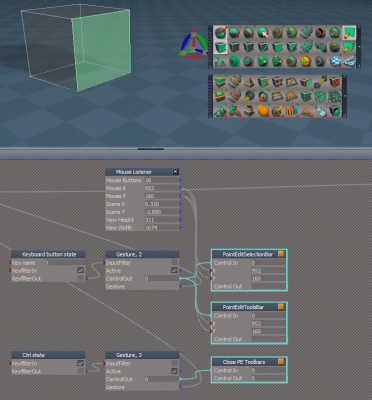Click the Mouse Buttons output connector
372x400 pixels.
pyautogui.click(x=180, y=180)
